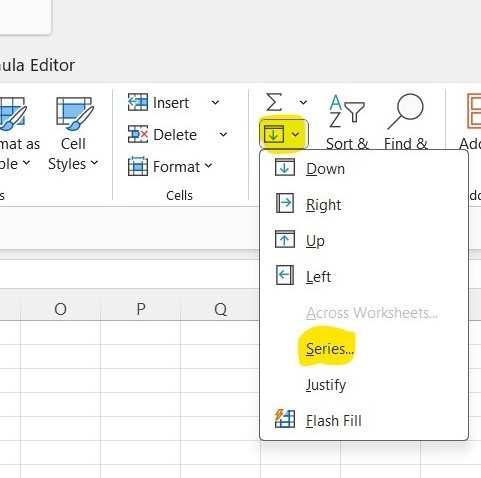This screenshot has height=478, width=481.
Task: Open Find & Select magnifier icon
Action: tap(405, 111)
